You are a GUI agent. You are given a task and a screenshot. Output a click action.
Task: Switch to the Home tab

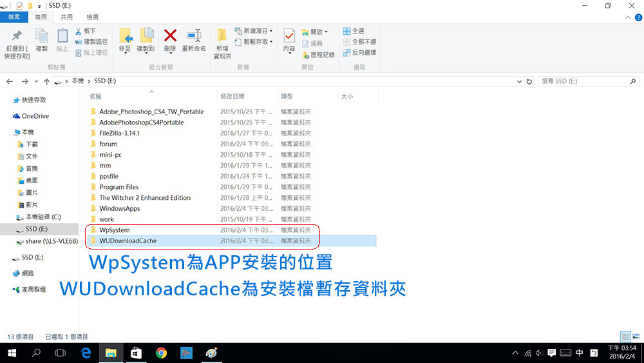coord(41,17)
